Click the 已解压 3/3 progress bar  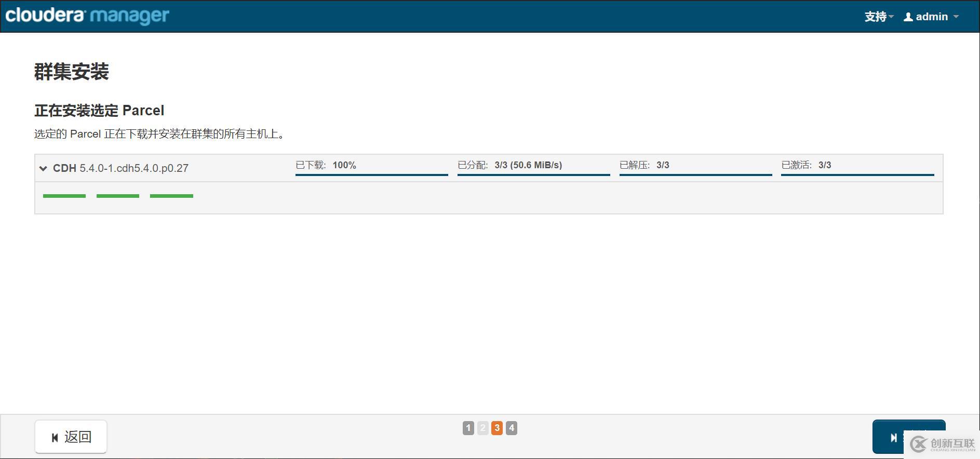pos(696,175)
